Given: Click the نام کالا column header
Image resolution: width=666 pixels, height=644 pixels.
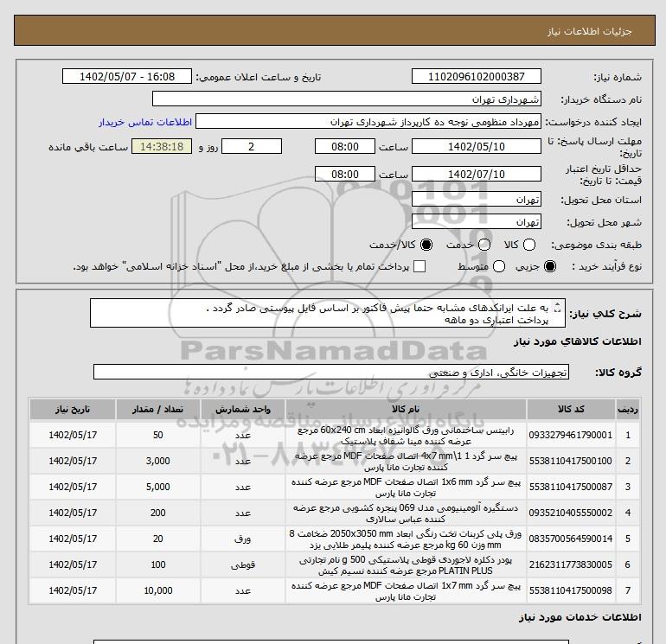Looking at the screenshot, I should (406, 409).
